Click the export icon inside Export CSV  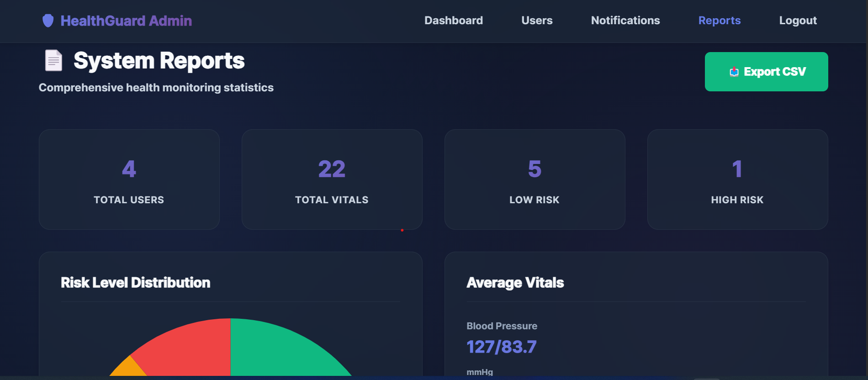click(x=734, y=72)
